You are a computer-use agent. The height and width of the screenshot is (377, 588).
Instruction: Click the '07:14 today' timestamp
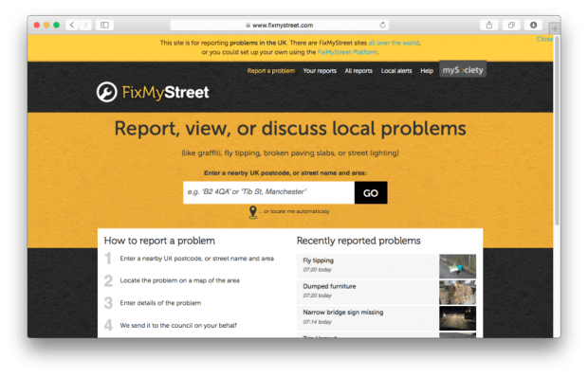coord(318,322)
